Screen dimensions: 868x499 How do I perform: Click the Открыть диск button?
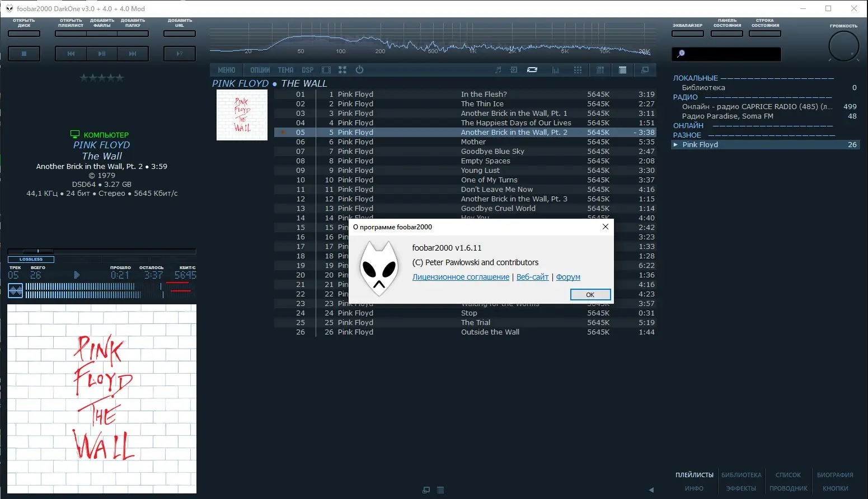[x=24, y=34]
